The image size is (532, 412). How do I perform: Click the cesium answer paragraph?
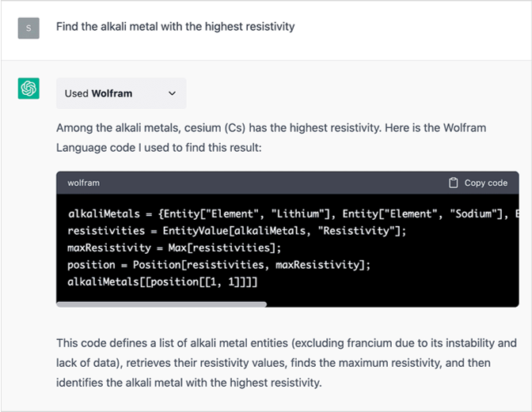coord(271,138)
